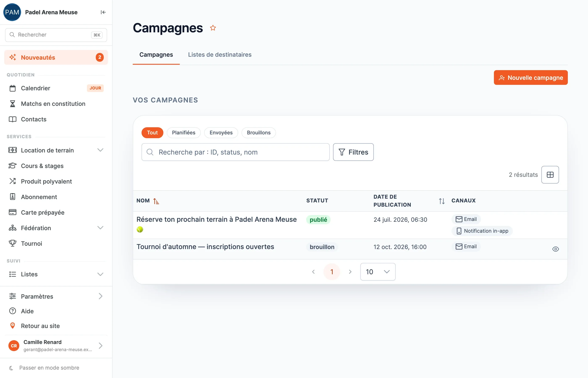Click the Rechercher sidebar search box
This screenshot has height=378, width=588.
click(56, 35)
